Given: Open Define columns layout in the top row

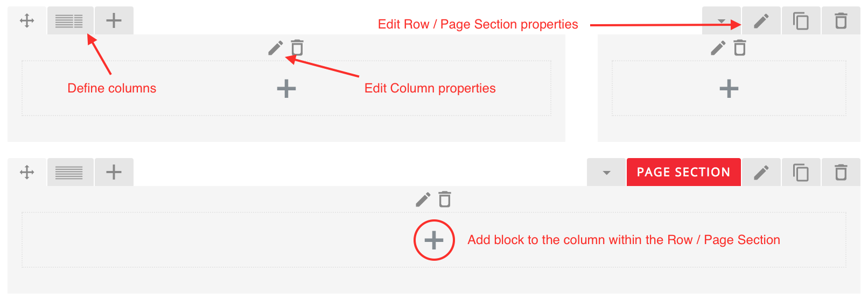Looking at the screenshot, I should coord(69,21).
